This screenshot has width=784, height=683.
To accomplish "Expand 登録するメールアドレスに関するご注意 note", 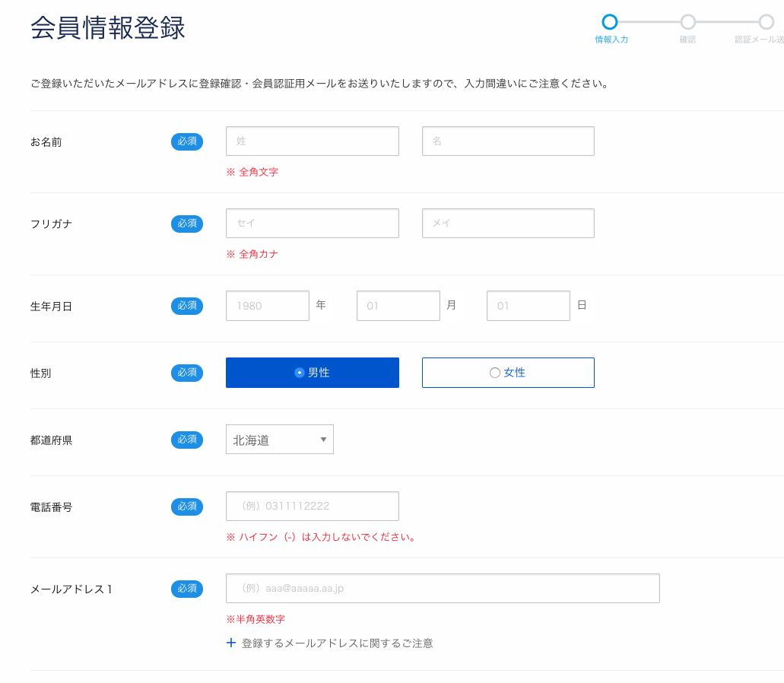I will pyautogui.click(x=330, y=643).
